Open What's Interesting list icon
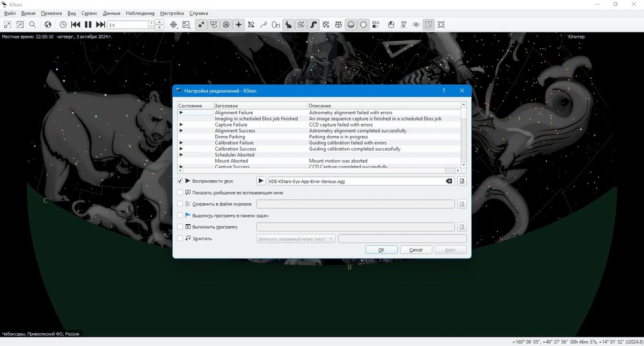 (376, 25)
